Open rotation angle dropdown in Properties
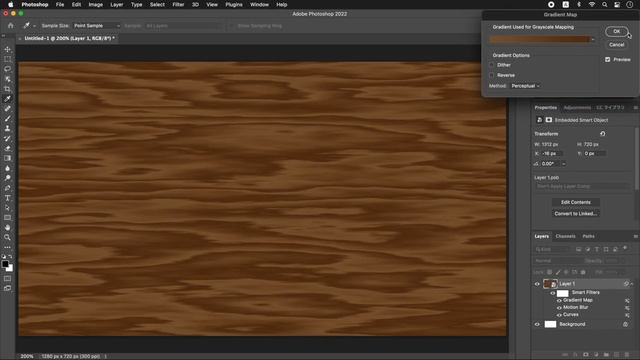 click(564, 164)
